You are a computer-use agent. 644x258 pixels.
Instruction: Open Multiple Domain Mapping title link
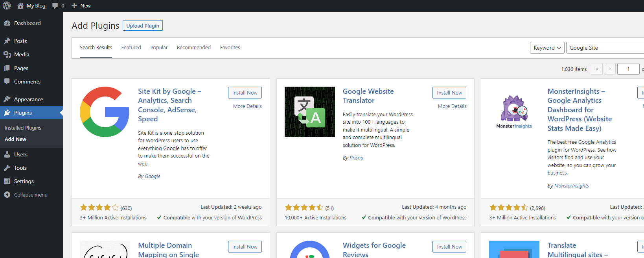click(168, 250)
